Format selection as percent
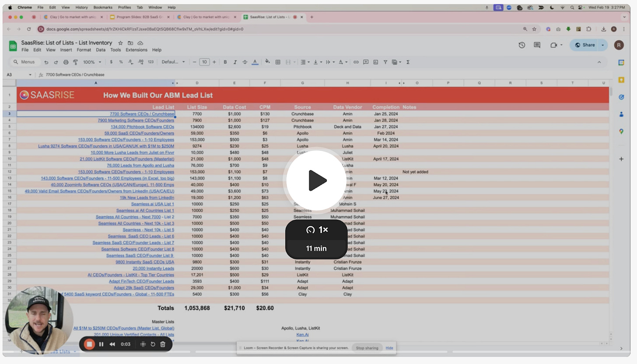Viewport: 637px width, 364px height. pyautogui.click(x=121, y=62)
